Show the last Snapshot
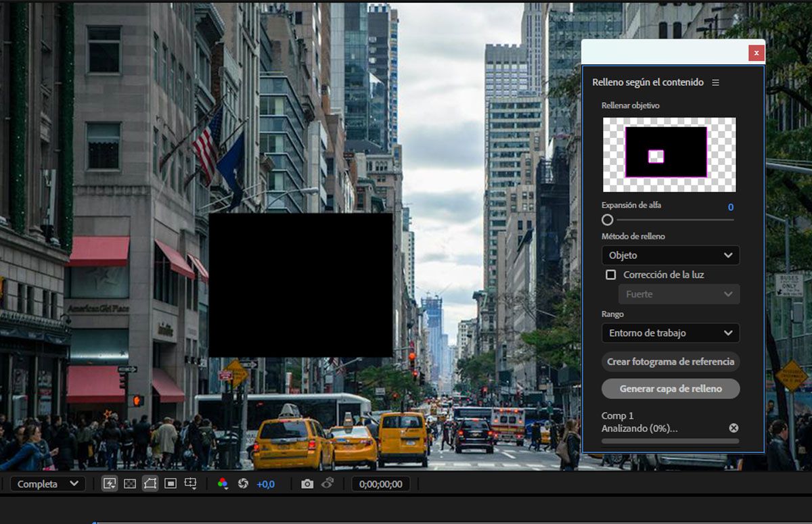 tap(328, 483)
